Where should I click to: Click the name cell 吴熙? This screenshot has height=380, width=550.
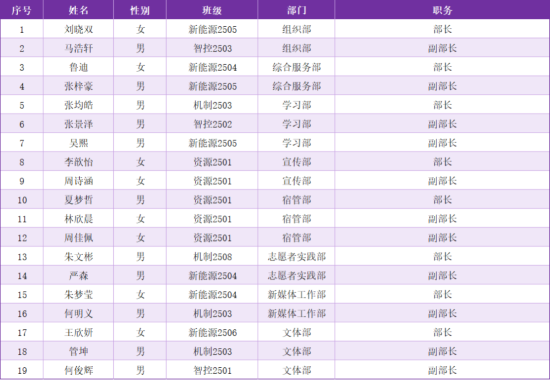coord(79,143)
